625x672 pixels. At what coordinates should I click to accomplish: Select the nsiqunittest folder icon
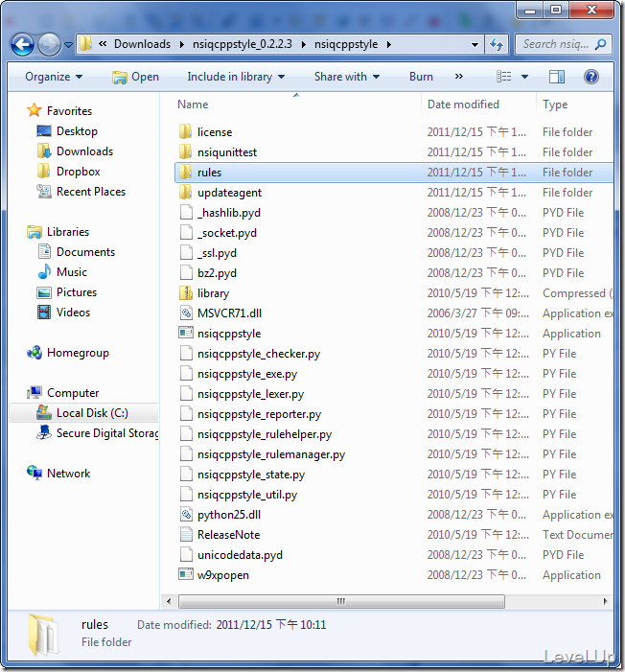(186, 151)
